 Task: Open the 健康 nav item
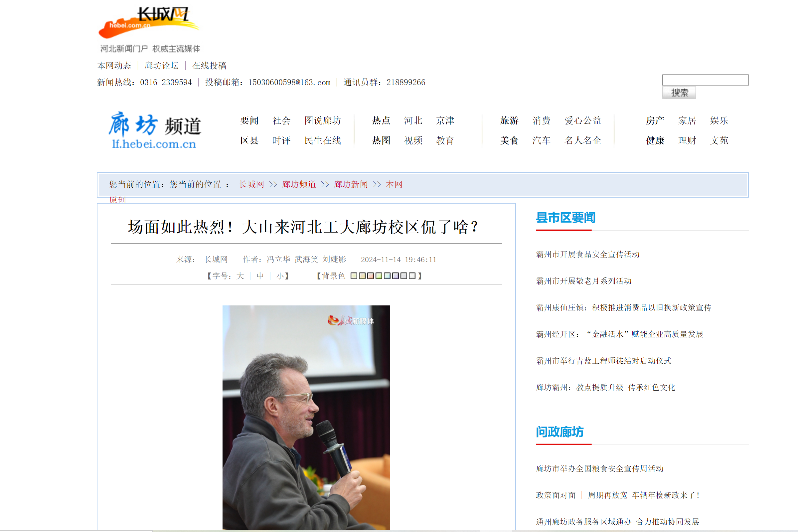[x=655, y=140]
